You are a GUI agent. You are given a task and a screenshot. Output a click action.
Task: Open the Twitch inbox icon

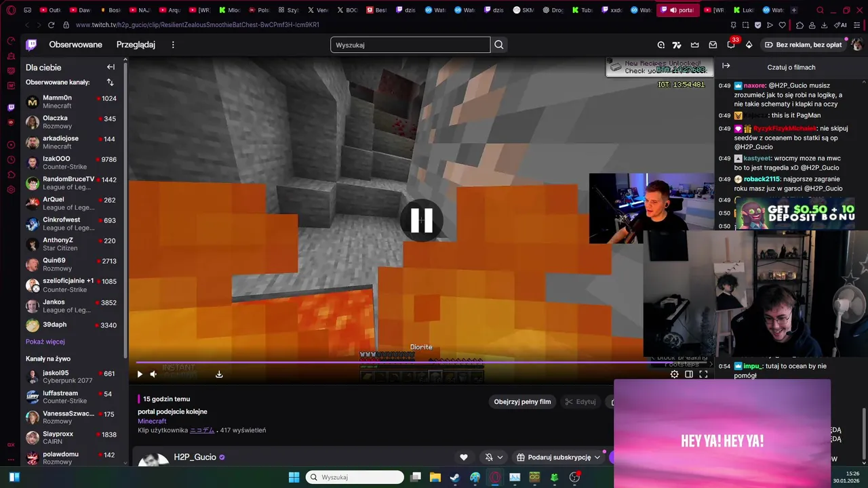(713, 45)
